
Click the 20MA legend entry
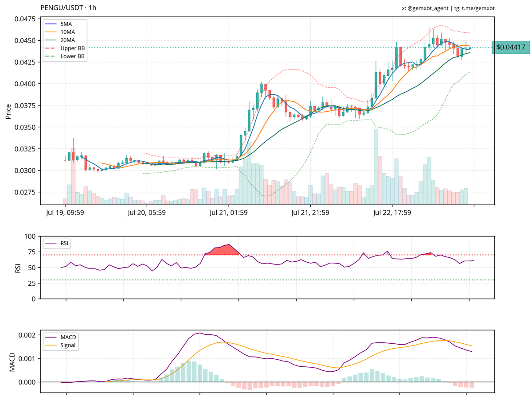[68, 40]
